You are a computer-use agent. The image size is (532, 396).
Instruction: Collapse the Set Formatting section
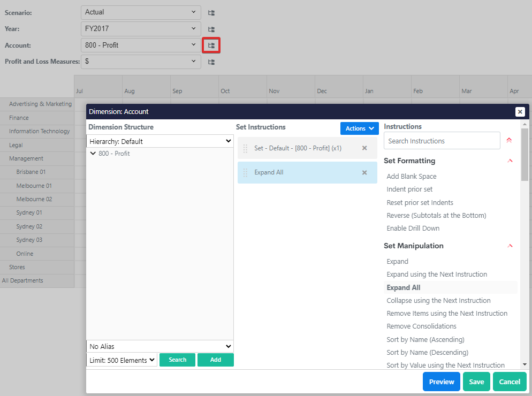pyautogui.click(x=509, y=161)
